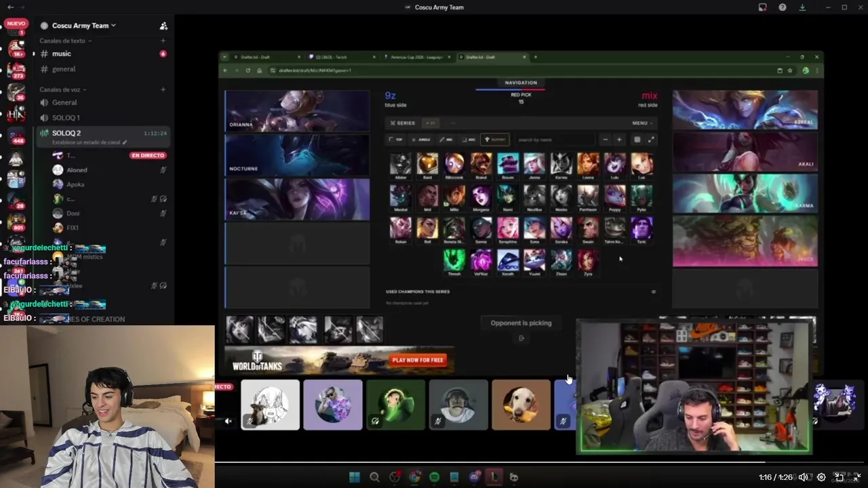Collapse the Canales de voz category
Viewport: 868px width, 488px height.
[x=62, y=89]
